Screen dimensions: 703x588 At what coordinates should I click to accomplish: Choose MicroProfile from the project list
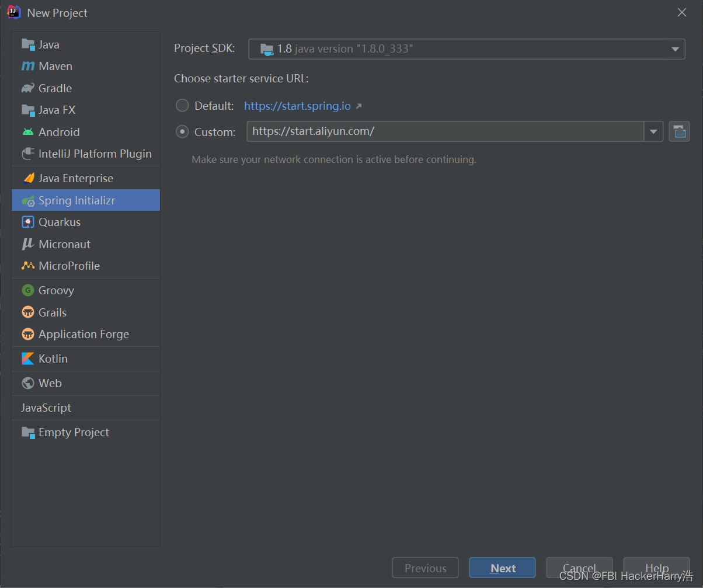[69, 266]
